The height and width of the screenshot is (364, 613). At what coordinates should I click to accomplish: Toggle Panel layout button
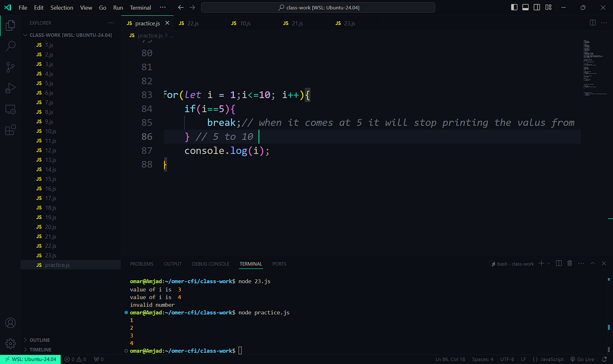525,8
